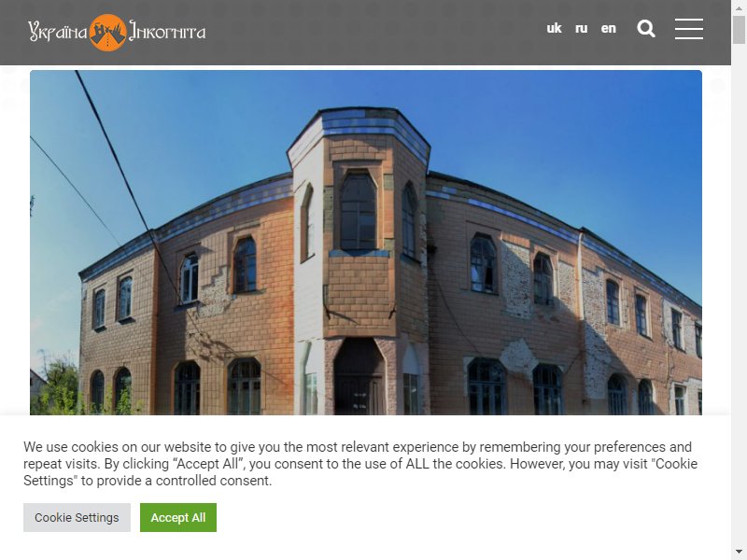Viewport: 747px width, 560px height.
Task: Click the scrollbar up arrow
Action: point(739,7)
